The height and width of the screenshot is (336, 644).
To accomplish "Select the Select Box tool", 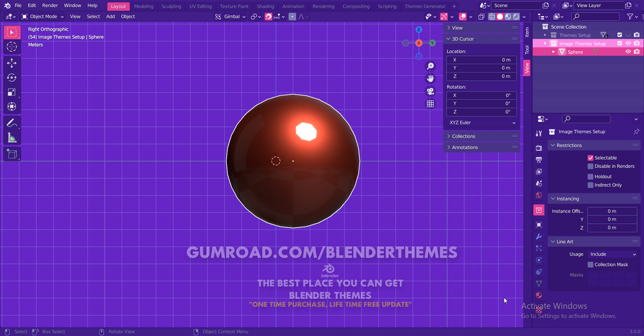I will pos(12,33).
